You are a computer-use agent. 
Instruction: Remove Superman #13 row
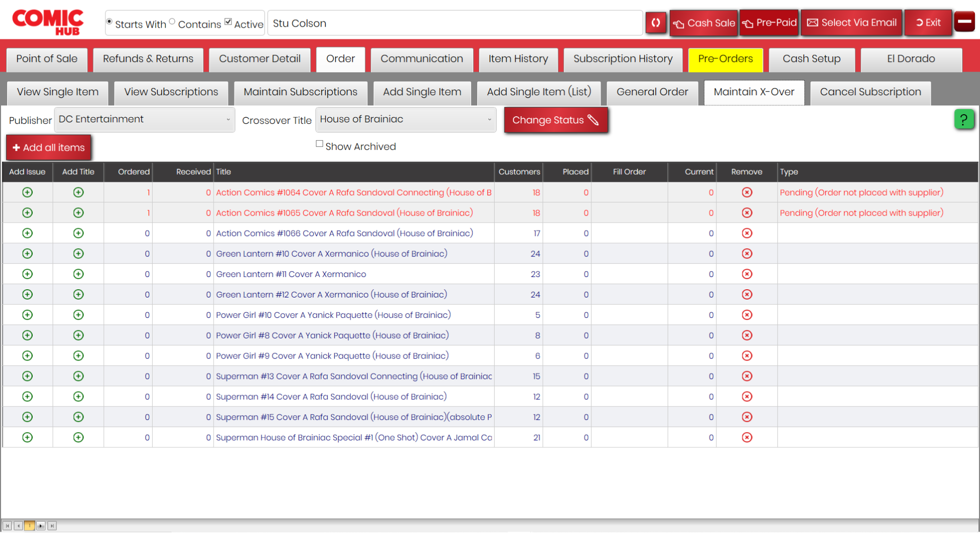(x=747, y=376)
